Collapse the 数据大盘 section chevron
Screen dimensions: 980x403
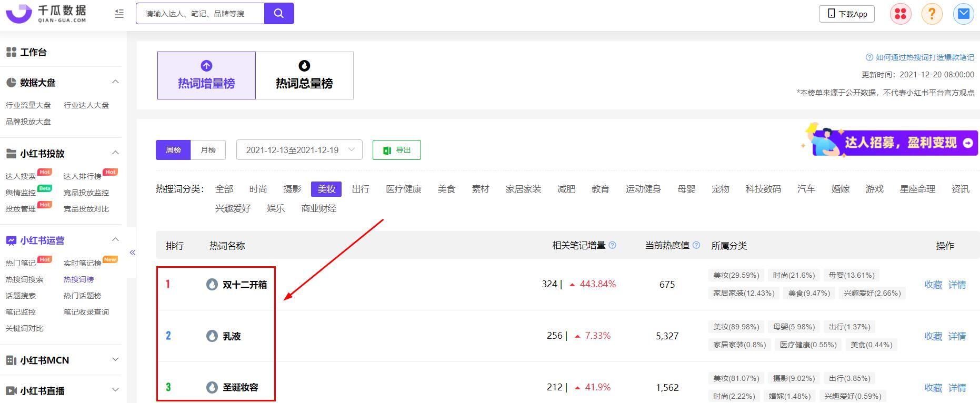tap(115, 82)
